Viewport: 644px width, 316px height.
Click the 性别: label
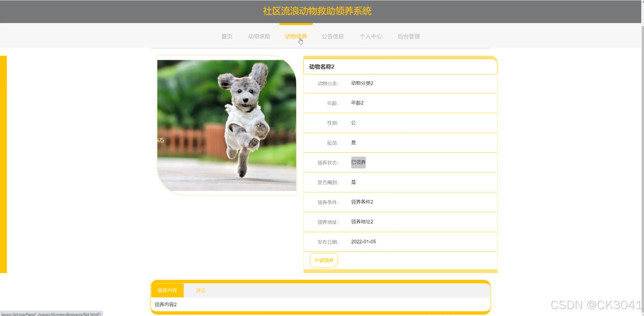tap(333, 123)
